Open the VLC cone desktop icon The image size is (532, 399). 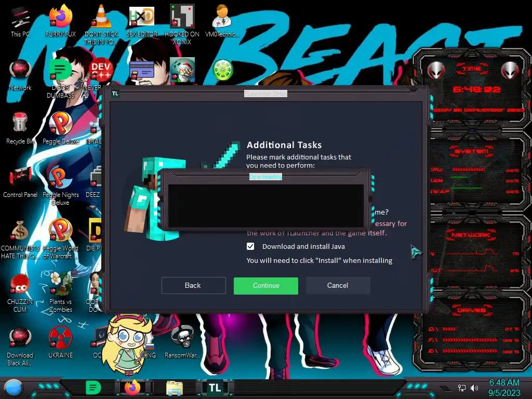coord(101,24)
